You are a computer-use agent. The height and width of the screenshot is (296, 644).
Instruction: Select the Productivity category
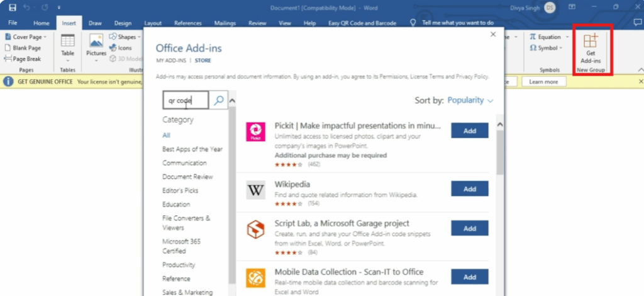pyautogui.click(x=179, y=265)
